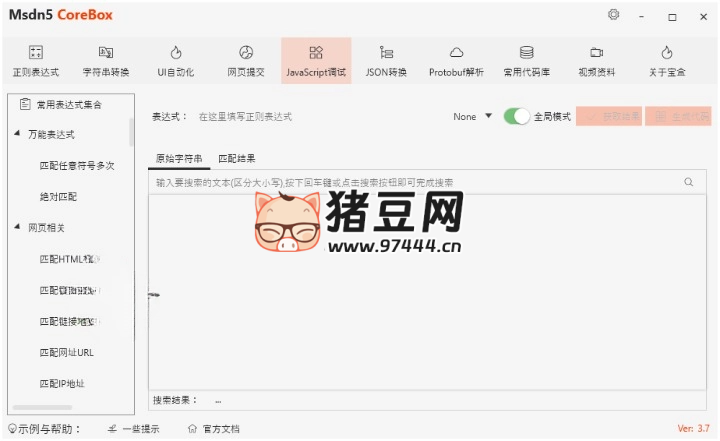Click the 获取结果 button
This screenshot has width=720, height=441.
609,116
